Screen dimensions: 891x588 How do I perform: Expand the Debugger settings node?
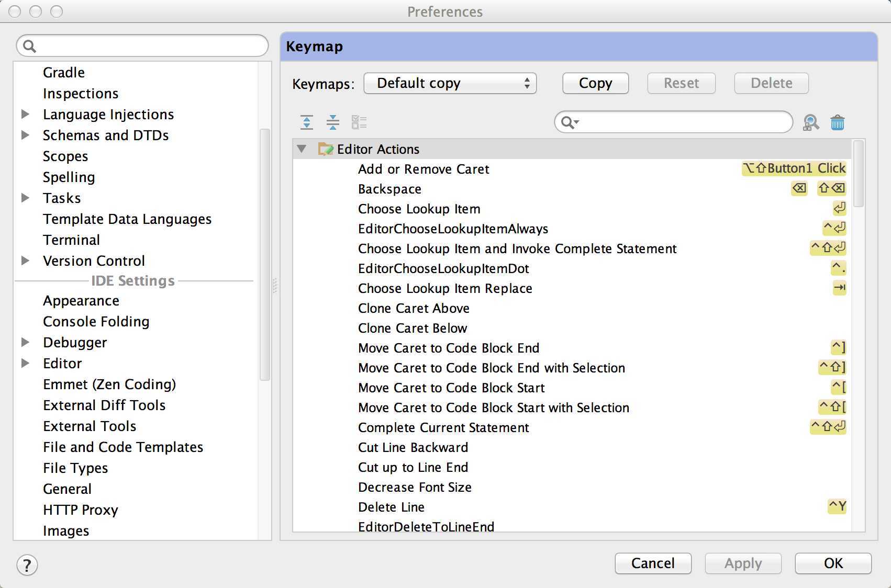25,342
